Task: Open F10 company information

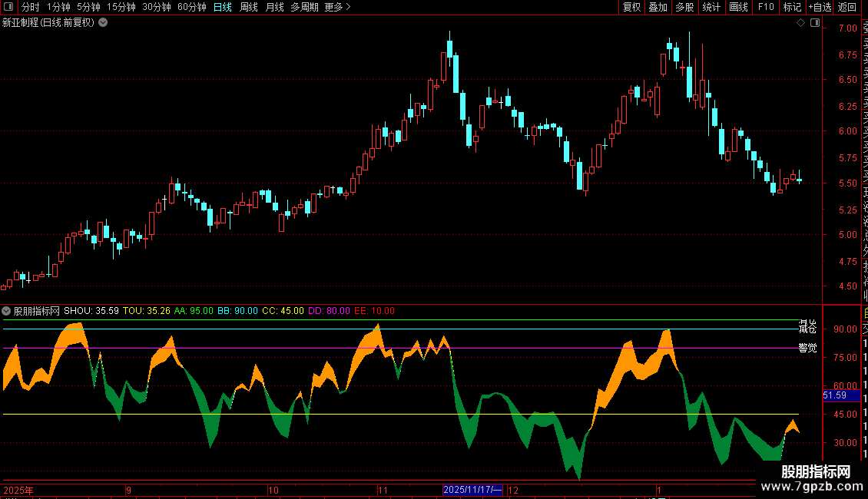Action: pyautogui.click(x=766, y=7)
